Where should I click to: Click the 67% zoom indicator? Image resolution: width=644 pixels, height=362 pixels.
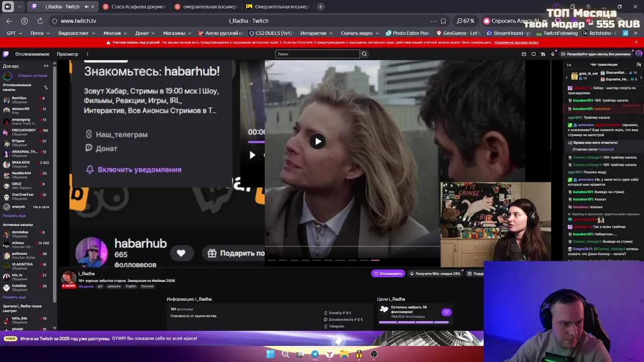click(x=465, y=21)
